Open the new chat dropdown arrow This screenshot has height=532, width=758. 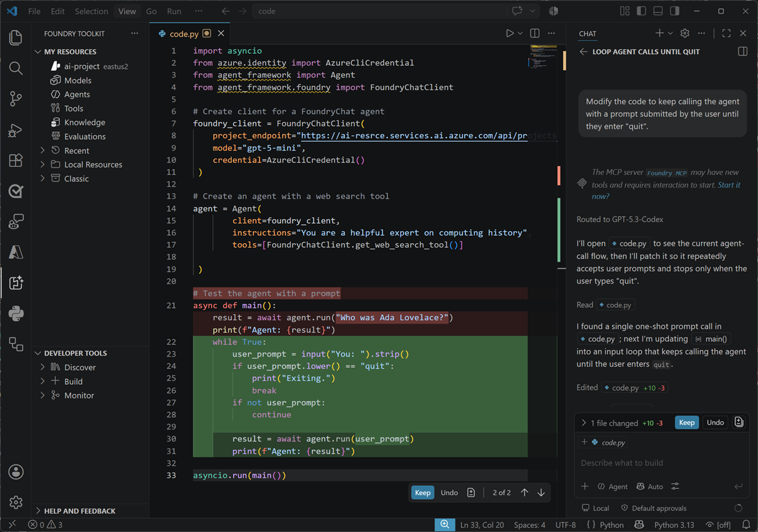[670, 33]
